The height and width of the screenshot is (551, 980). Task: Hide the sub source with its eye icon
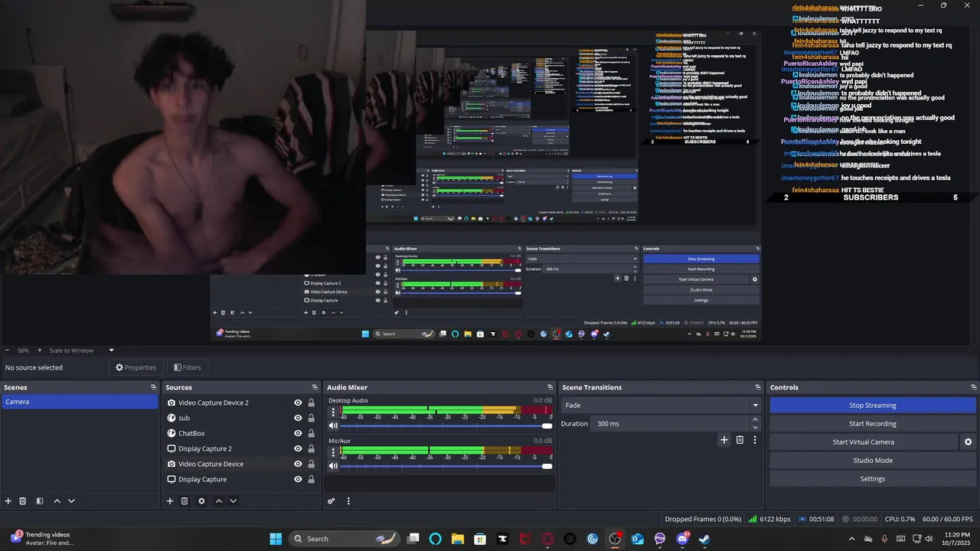[298, 418]
